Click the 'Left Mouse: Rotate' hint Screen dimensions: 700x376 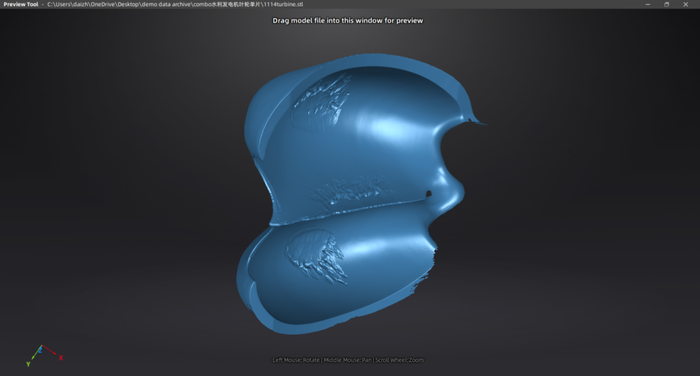click(x=296, y=360)
